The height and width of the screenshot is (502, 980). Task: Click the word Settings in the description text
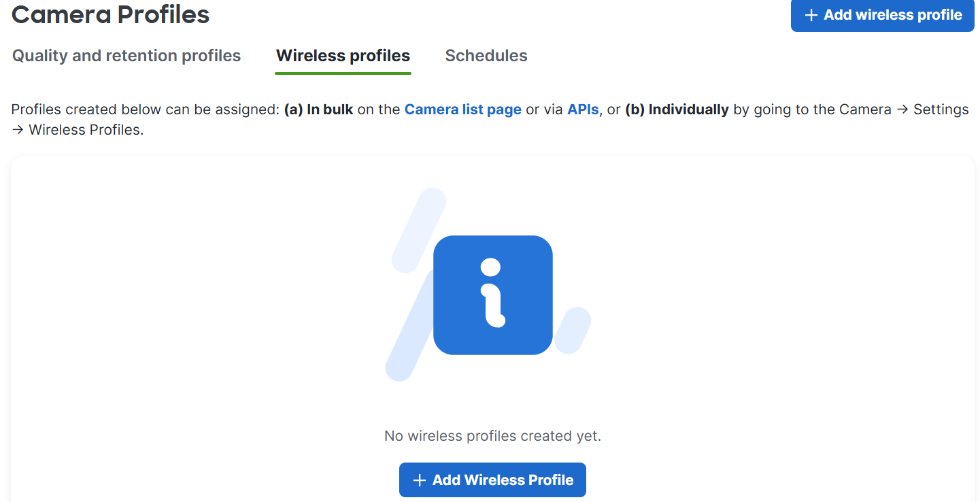pos(941,110)
